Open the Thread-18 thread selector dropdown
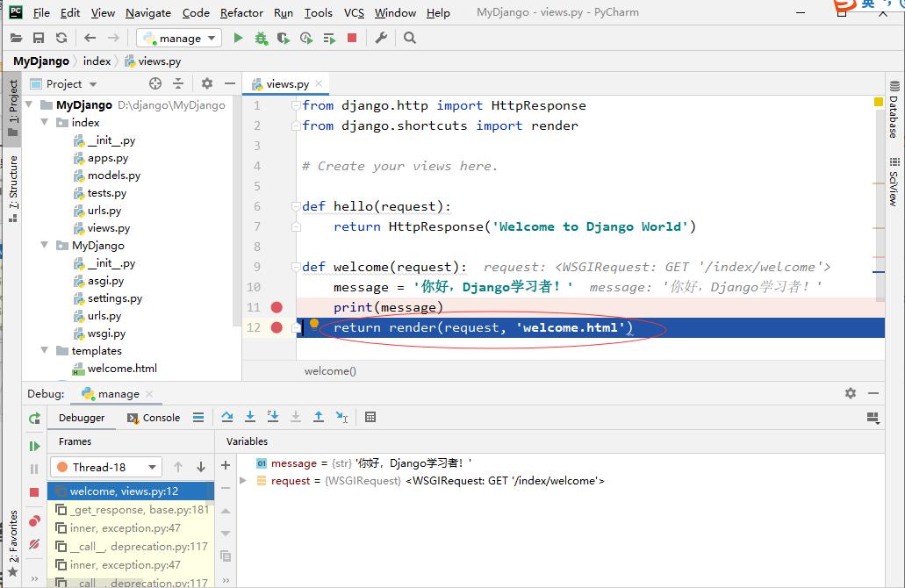 tap(105, 467)
